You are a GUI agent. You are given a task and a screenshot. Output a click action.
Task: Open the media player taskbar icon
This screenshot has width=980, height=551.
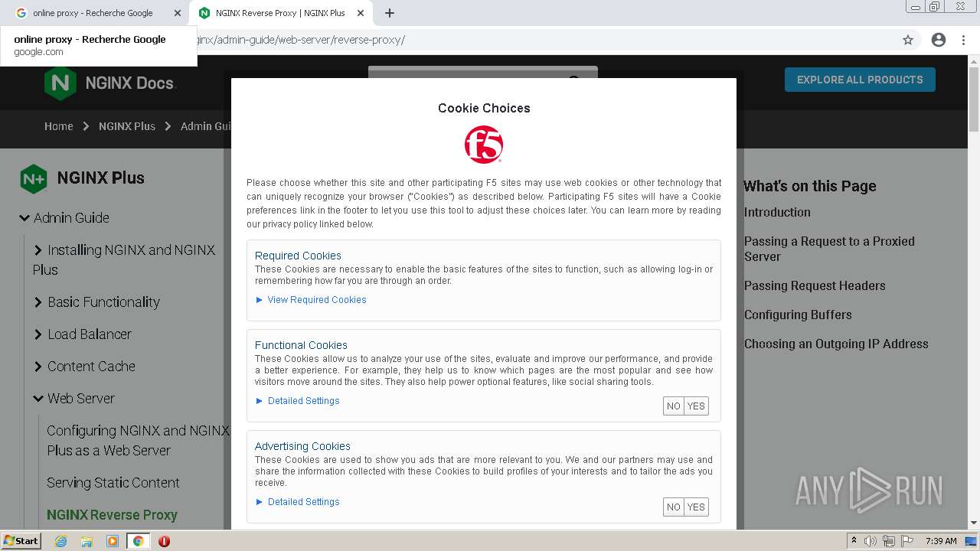point(113,541)
